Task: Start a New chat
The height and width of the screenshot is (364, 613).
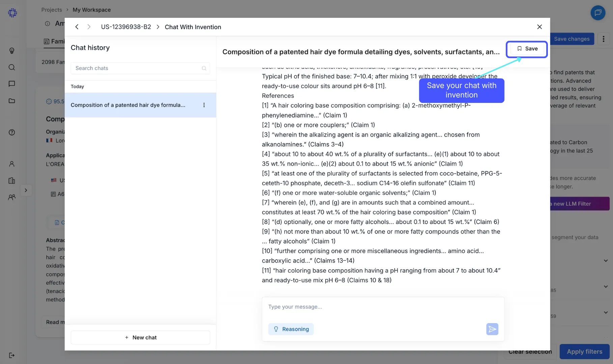Action: [x=140, y=337]
